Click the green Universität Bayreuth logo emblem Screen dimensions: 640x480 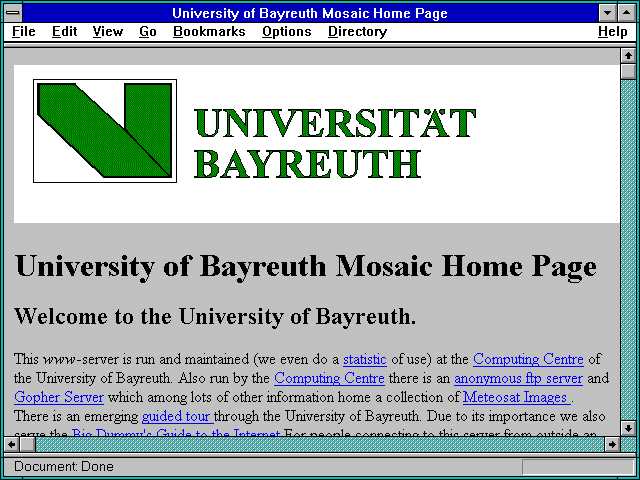pyautogui.click(x=105, y=131)
